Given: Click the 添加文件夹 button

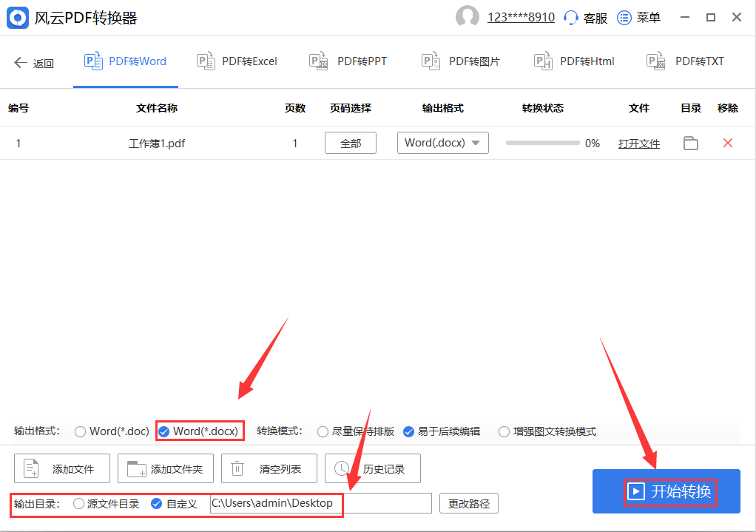Looking at the screenshot, I should tap(166, 468).
